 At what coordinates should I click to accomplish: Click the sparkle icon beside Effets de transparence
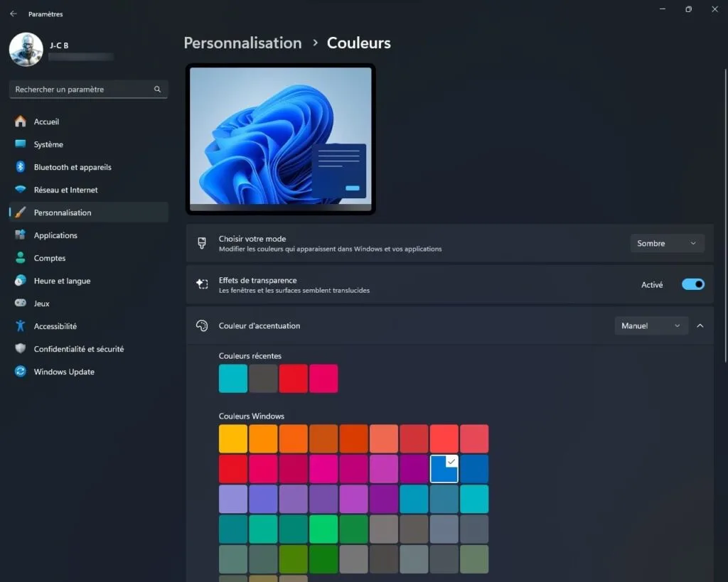click(202, 284)
